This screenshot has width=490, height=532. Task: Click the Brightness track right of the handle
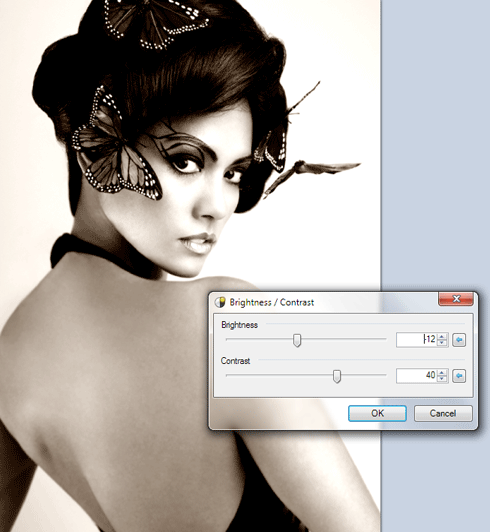coord(343,339)
